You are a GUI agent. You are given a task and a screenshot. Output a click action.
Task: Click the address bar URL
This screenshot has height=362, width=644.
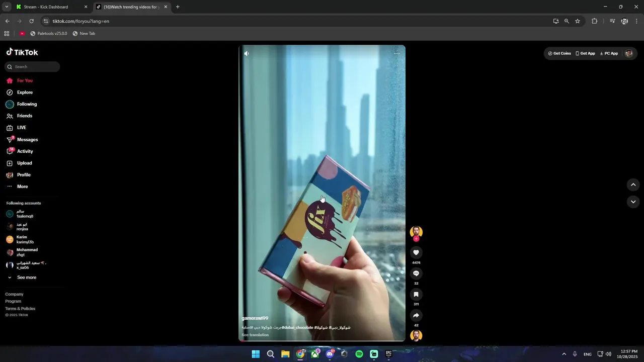click(x=81, y=21)
